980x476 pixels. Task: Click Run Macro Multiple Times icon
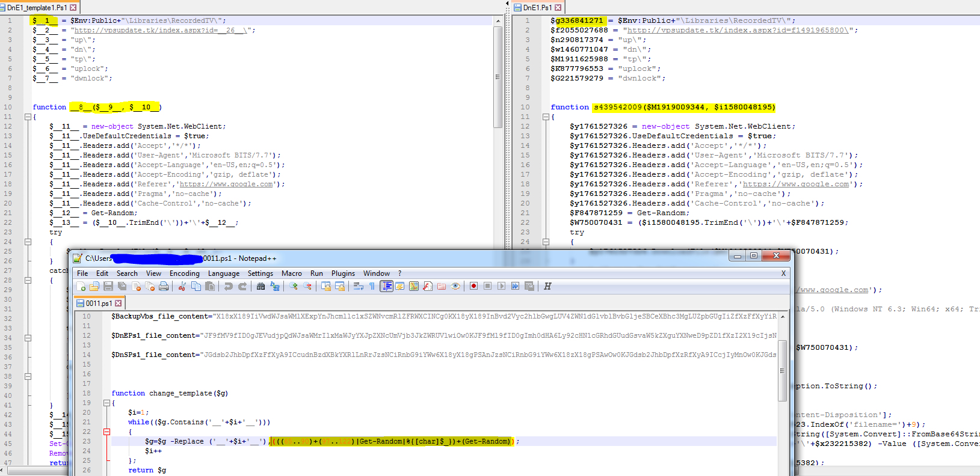(516, 286)
